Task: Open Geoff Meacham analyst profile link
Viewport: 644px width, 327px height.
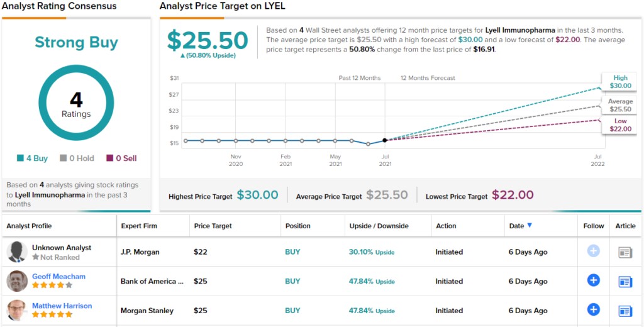Action: point(58,277)
